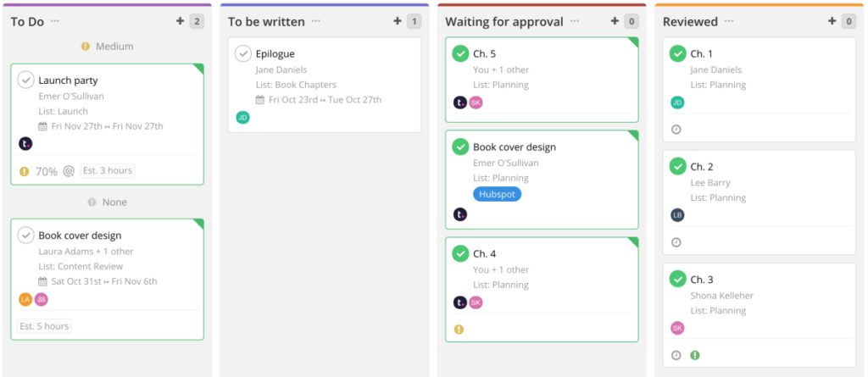The image size is (868, 377).
Task: Click the clock icon on Ch. 1 card
Action: pos(676,130)
